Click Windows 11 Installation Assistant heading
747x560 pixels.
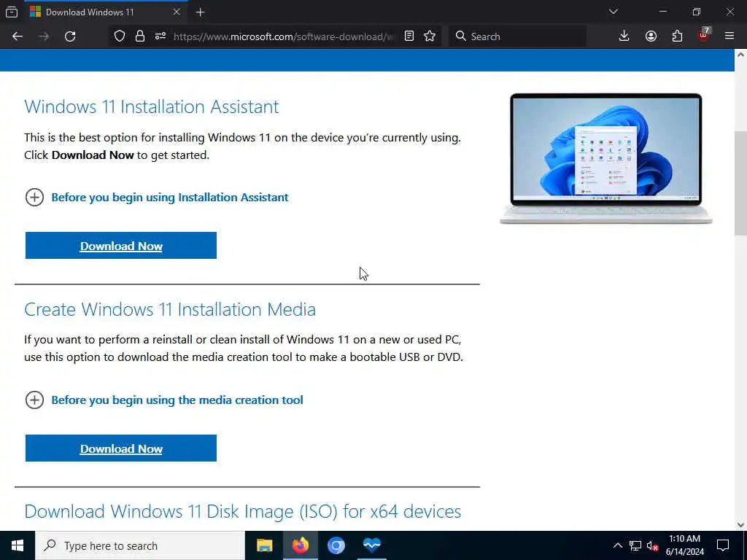[x=152, y=106]
